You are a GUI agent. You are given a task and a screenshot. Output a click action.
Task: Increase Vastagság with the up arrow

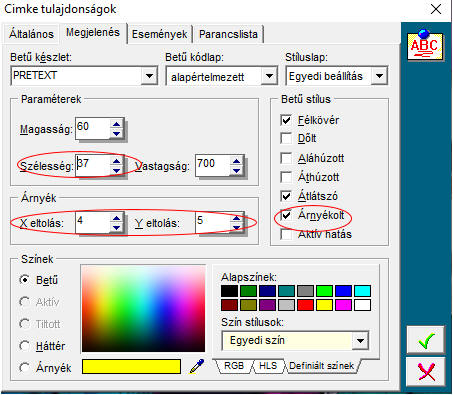pyautogui.click(x=236, y=161)
